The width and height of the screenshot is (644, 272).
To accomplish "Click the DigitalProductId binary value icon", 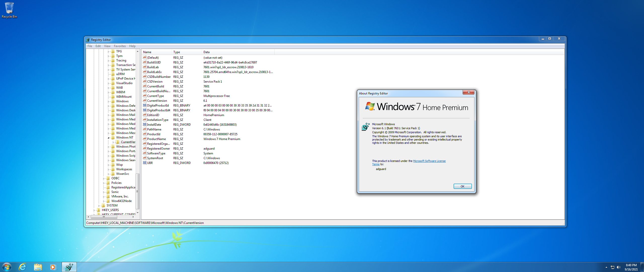I will point(145,105).
